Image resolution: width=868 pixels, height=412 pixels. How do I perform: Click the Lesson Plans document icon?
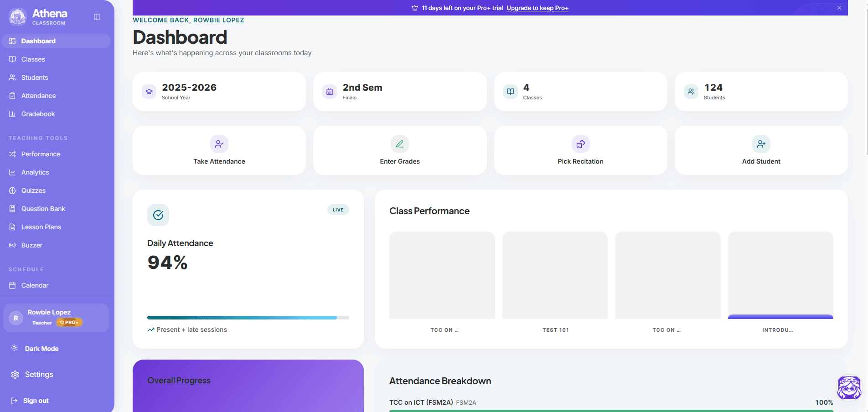point(12,227)
